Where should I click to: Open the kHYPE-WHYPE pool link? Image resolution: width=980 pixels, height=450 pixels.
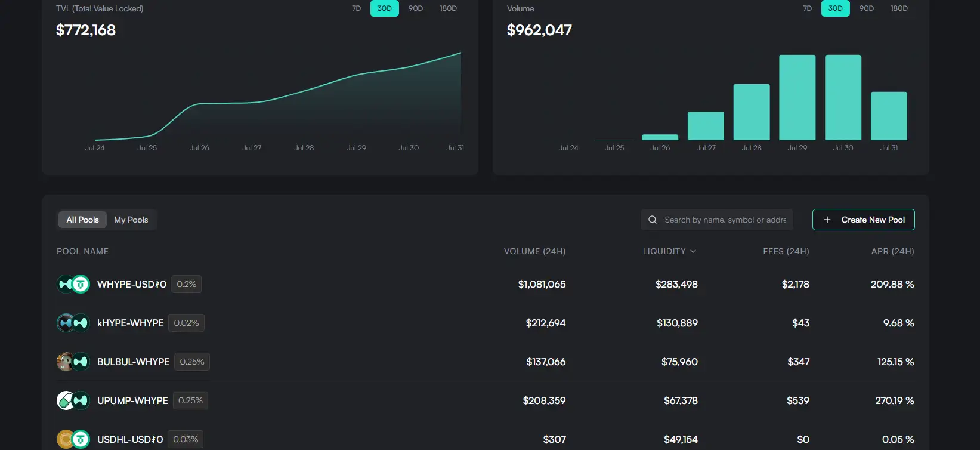130,323
